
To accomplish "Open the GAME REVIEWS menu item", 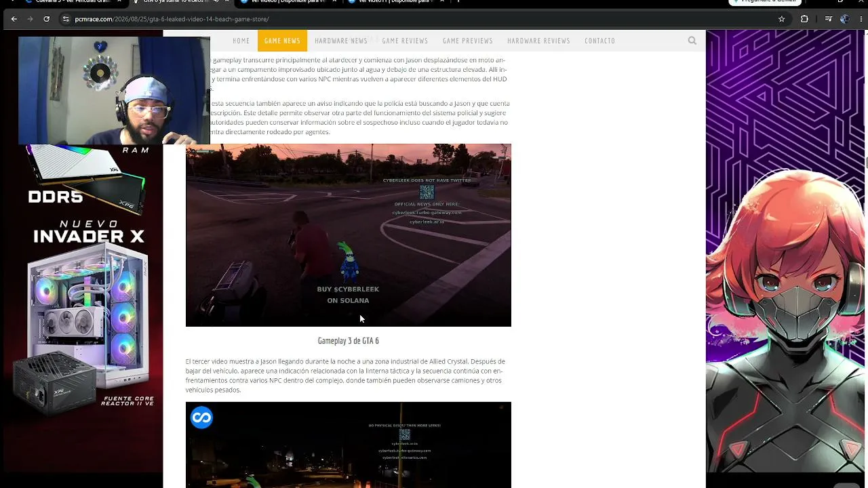I will click(405, 41).
